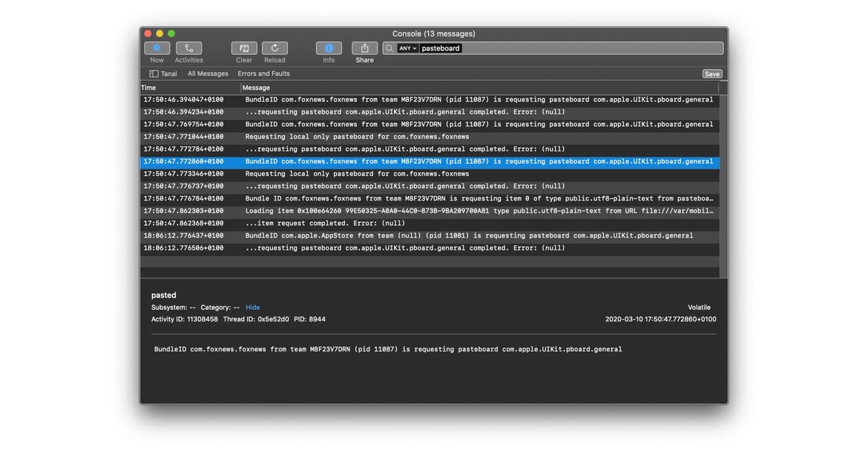
Task: Open the Share menu icon
Action: tap(364, 48)
